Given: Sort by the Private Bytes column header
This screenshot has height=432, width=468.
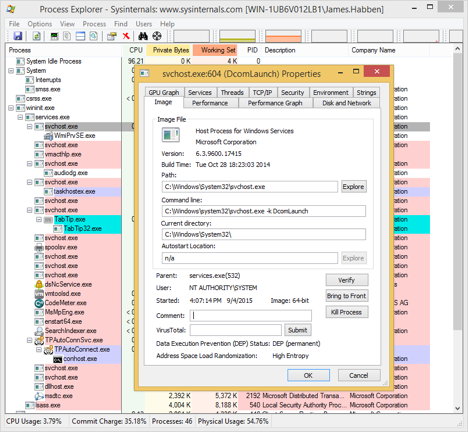Looking at the screenshot, I should (x=169, y=50).
